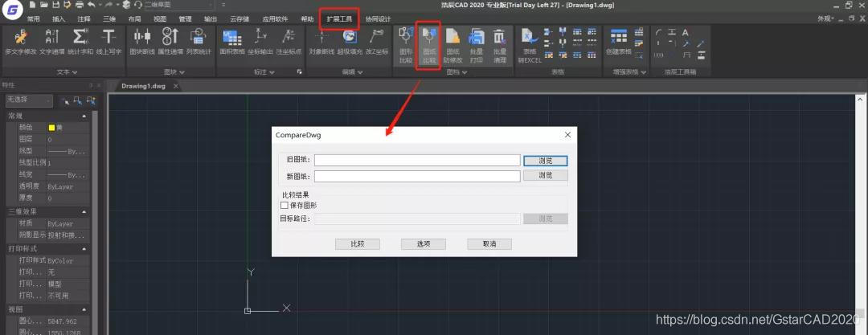Open the 列表统计 tool

(199, 42)
